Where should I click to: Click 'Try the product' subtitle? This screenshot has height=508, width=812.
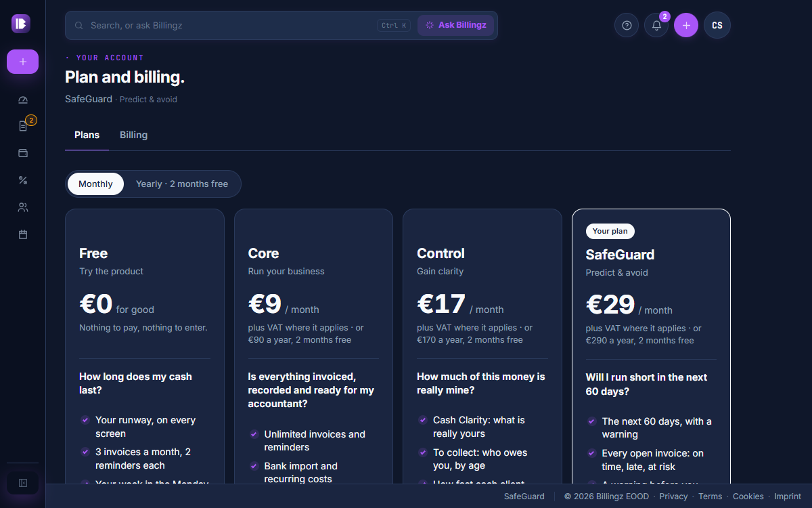[x=112, y=271]
